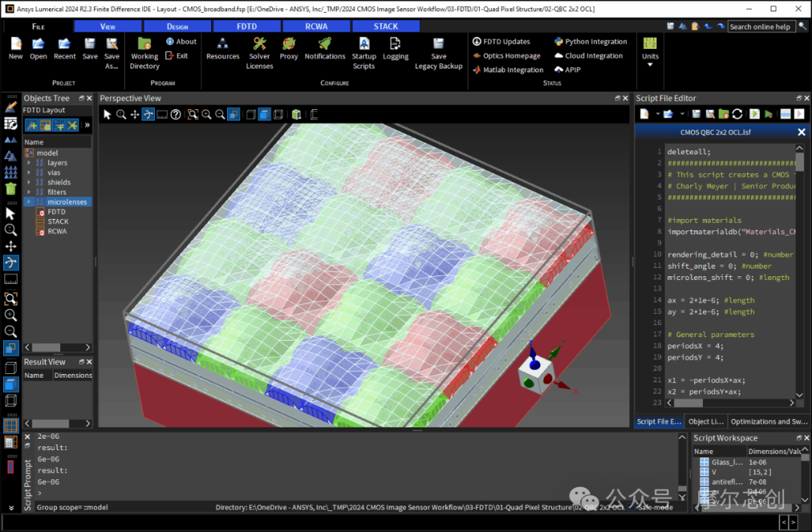Open the Object Li... panel tab

(x=706, y=421)
